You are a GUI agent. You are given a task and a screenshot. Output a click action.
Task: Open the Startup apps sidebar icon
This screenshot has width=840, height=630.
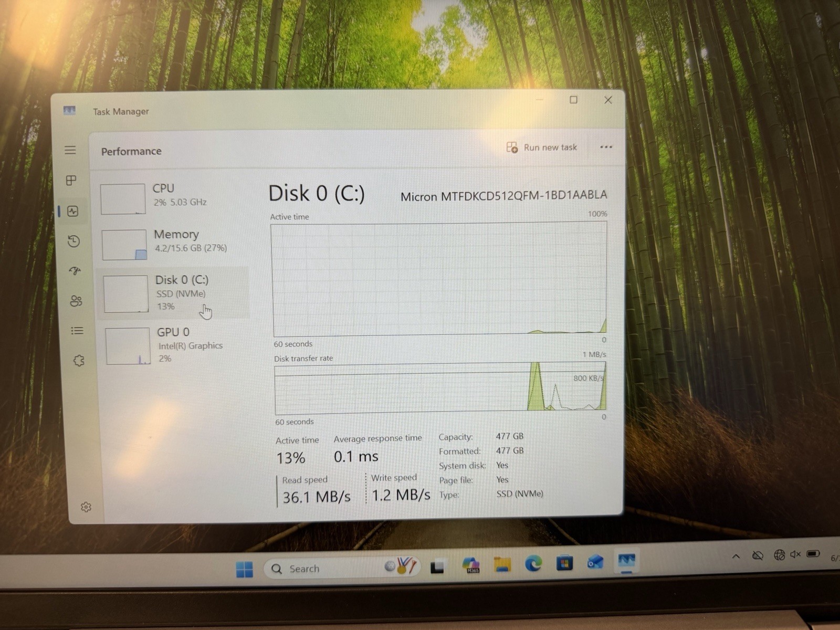[x=75, y=271]
